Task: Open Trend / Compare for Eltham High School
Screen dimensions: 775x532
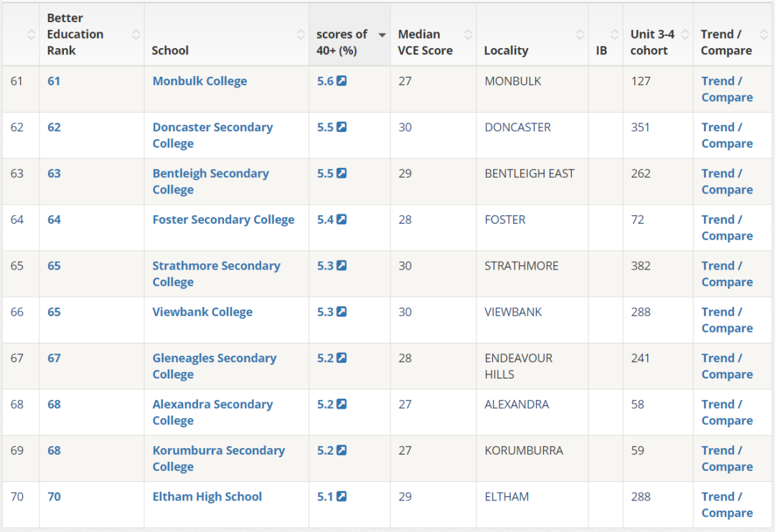Action: pyautogui.click(x=727, y=504)
